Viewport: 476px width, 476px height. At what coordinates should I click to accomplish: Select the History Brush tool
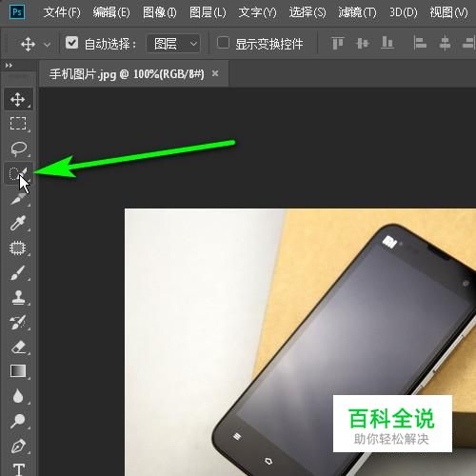point(18,322)
